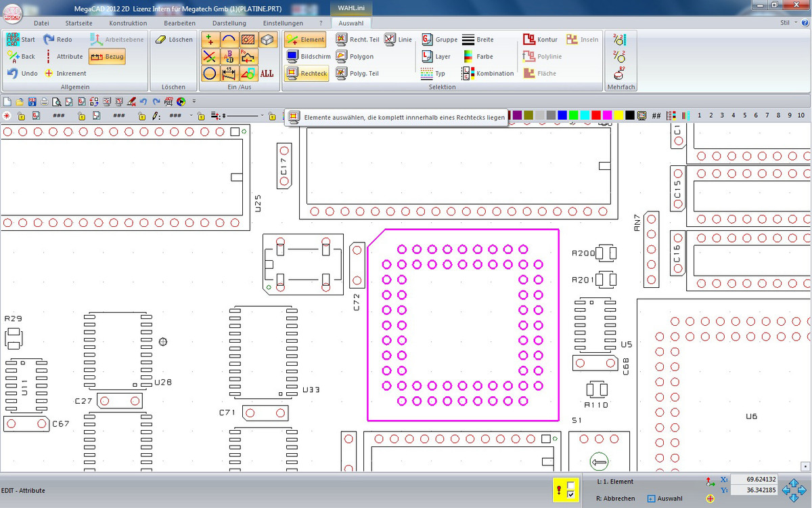
Task: Toggle arc elements in Ein/Aus group
Action: (229, 39)
